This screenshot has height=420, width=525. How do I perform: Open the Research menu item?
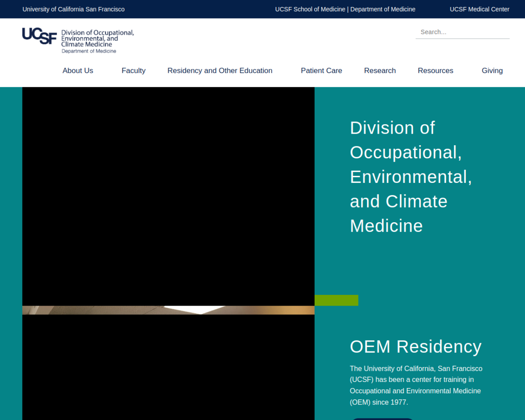(380, 71)
